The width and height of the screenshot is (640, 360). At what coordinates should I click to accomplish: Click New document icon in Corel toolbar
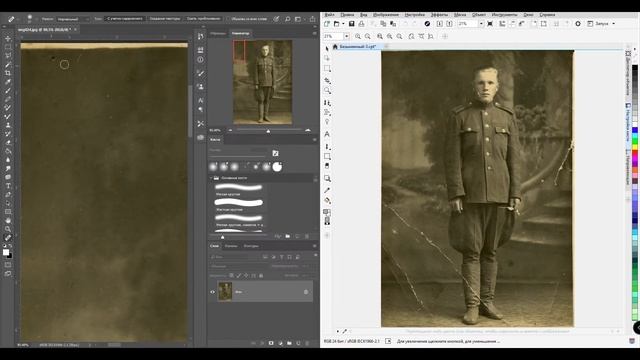click(x=327, y=24)
